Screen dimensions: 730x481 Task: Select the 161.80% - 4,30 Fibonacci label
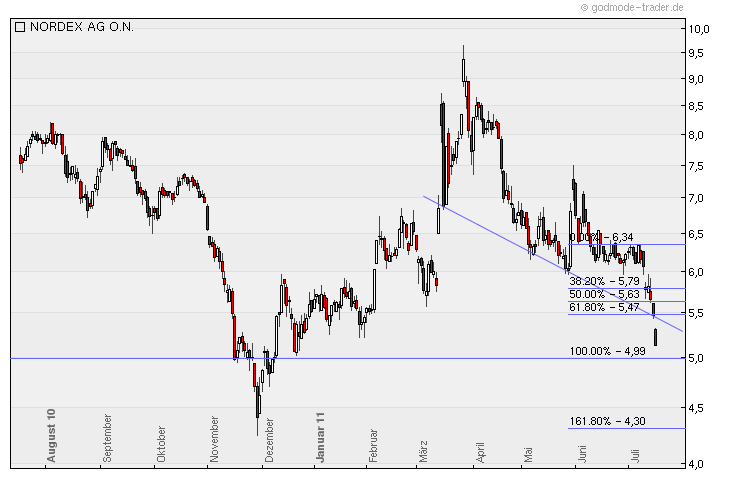point(608,421)
